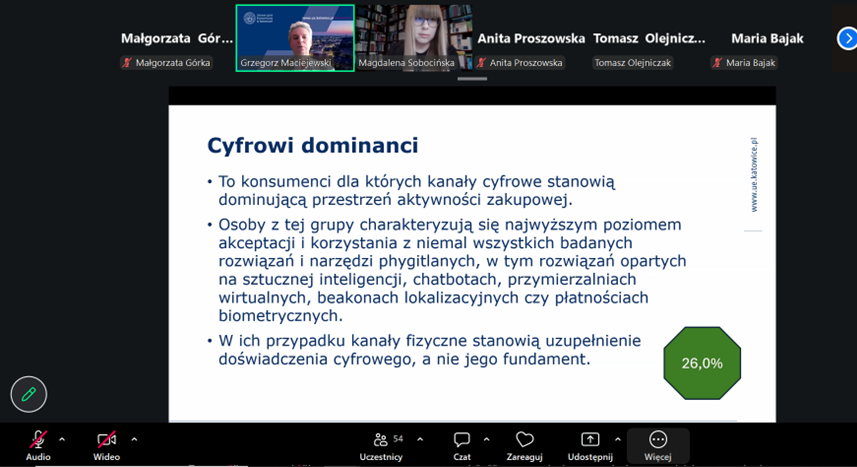Expand share options chevron next to Udostępnij
Image resolution: width=857 pixels, height=467 pixels.
pos(618,439)
